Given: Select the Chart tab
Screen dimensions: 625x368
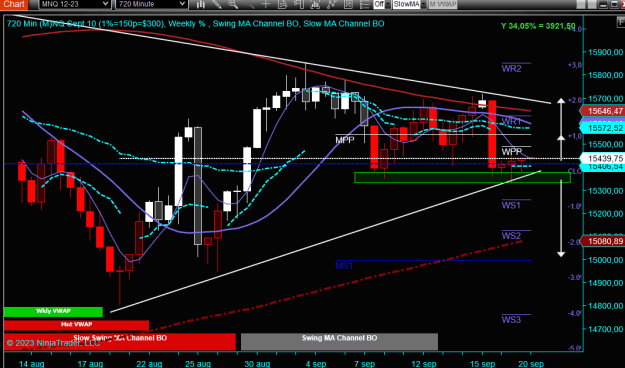Looking at the screenshot, I should point(14,4).
